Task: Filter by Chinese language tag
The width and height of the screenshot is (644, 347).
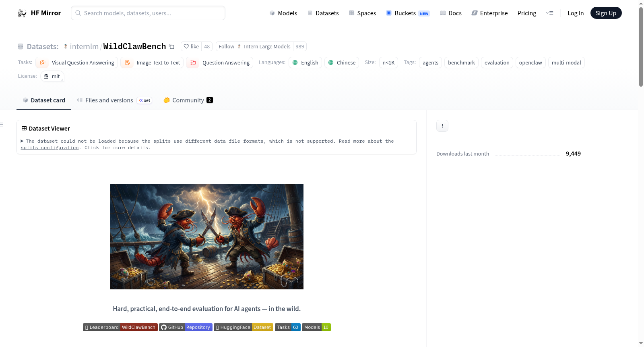Action: click(x=342, y=62)
